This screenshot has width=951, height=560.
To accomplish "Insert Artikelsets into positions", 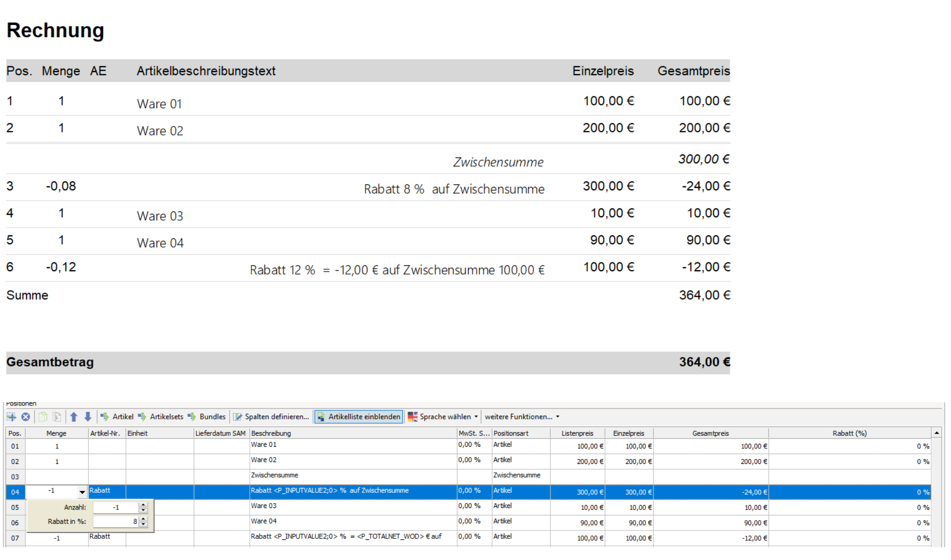I will (x=160, y=417).
